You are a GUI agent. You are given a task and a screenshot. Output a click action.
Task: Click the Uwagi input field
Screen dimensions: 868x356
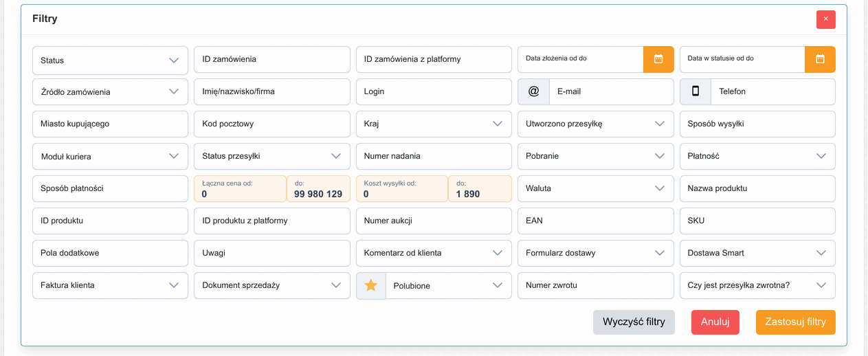[272, 253]
